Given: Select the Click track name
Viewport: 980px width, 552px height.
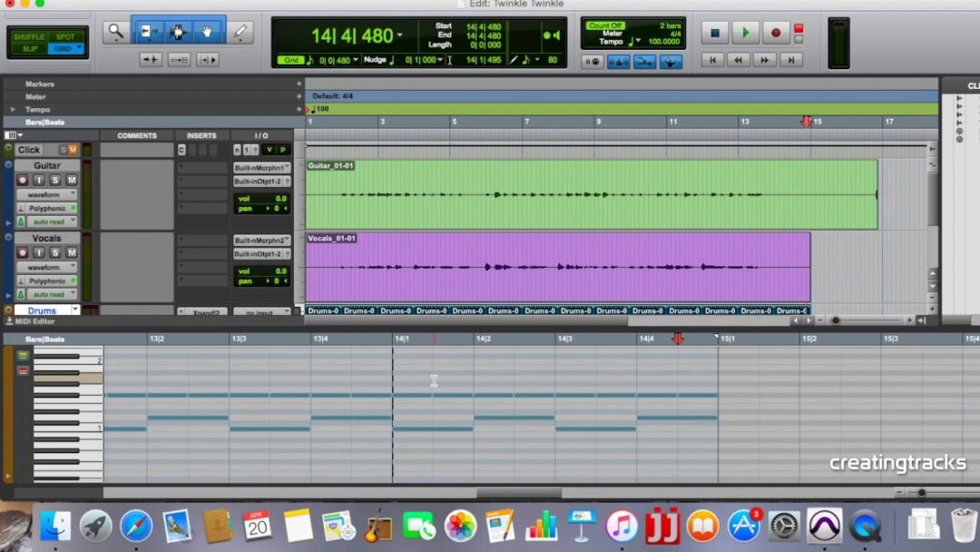Looking at the screenshot, I should point(29,150).
